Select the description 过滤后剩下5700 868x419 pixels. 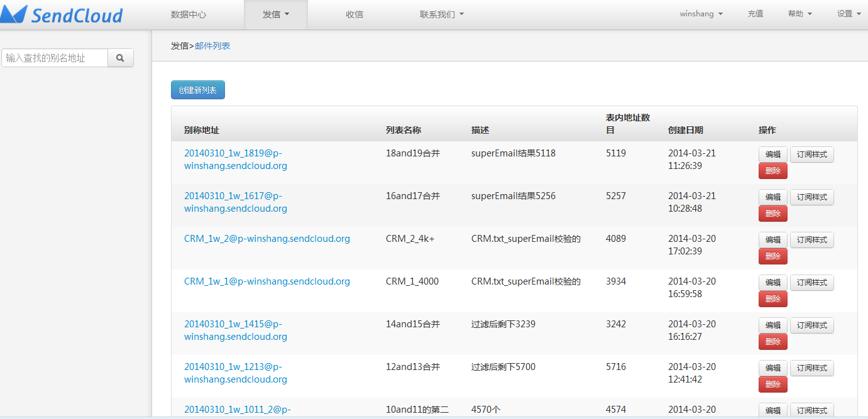click(503, 367)
